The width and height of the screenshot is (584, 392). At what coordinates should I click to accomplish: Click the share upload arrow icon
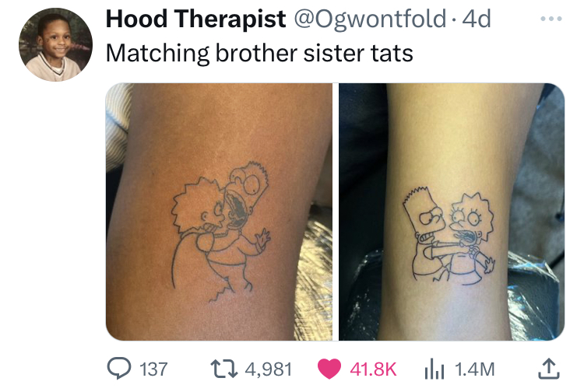[x=549, y=369]
